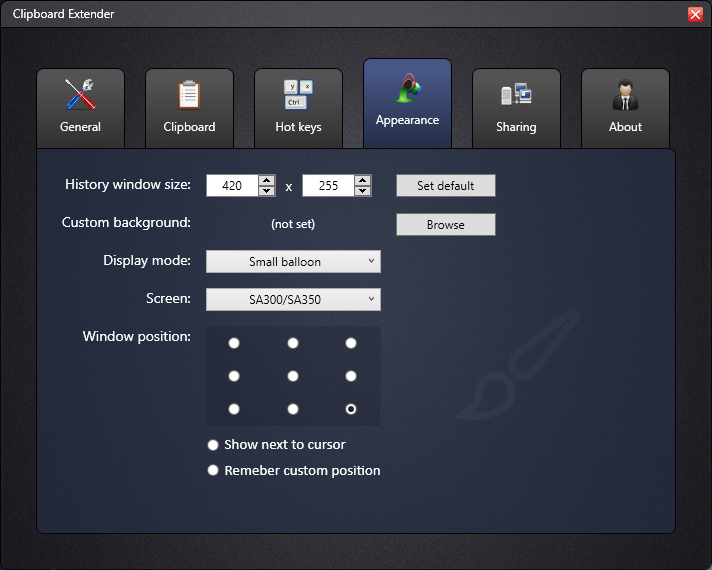The width and height of the screenshot is (712, 570).
Task: Select Remeber custom position radio button
Action: pos(213,470)
